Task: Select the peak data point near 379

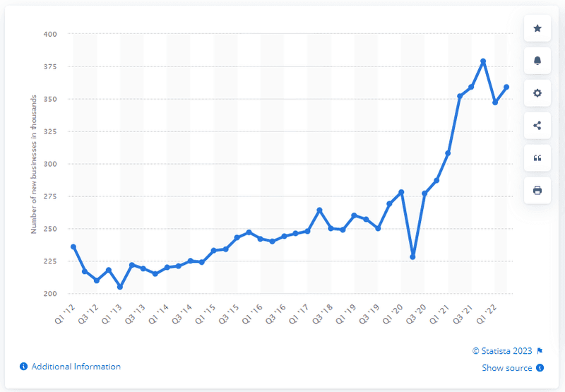Action: click(483, 61)
